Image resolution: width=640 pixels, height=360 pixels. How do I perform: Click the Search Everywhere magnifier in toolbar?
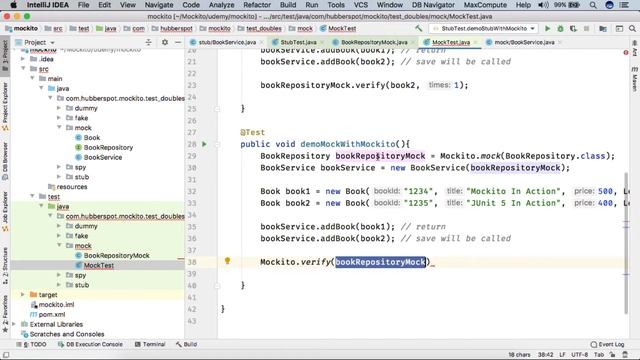[x=632, y=29]
